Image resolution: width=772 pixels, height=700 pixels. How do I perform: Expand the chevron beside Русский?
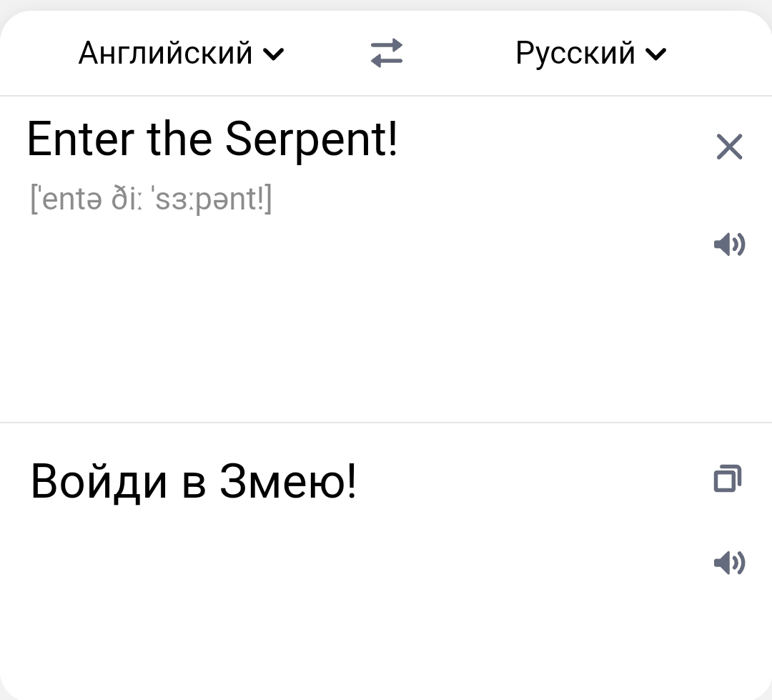coord(655,54)
